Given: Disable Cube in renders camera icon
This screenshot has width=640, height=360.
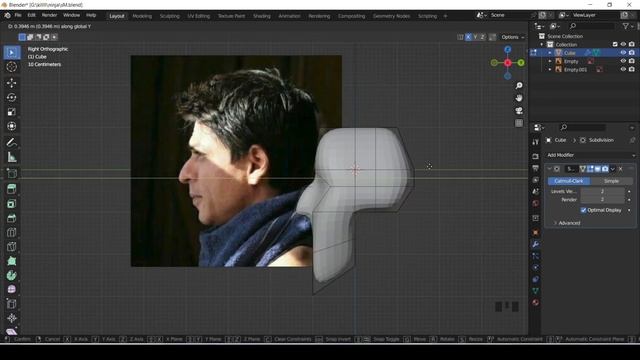Looking at the screenshot, I should coord(631,53).
